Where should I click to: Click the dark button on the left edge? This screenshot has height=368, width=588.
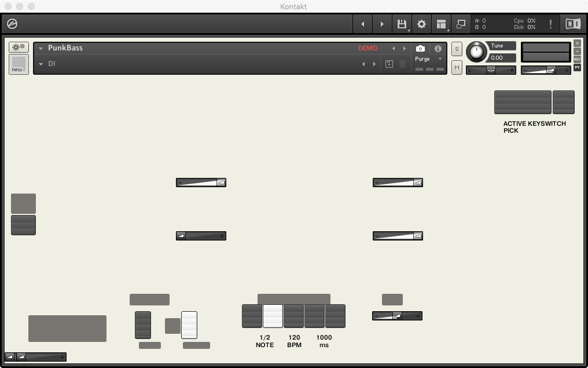pos(23,225)
